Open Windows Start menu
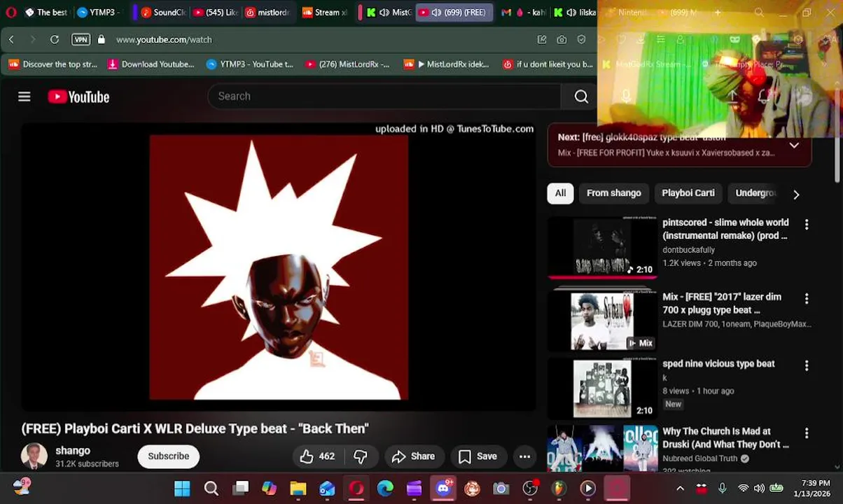 (182, 488)
